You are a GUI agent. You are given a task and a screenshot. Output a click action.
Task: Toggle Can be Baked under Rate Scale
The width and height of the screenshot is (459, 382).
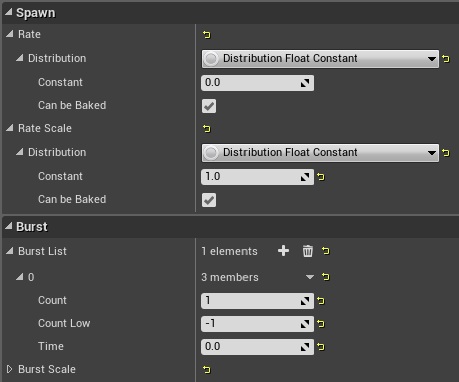click(x=209, y=200)
